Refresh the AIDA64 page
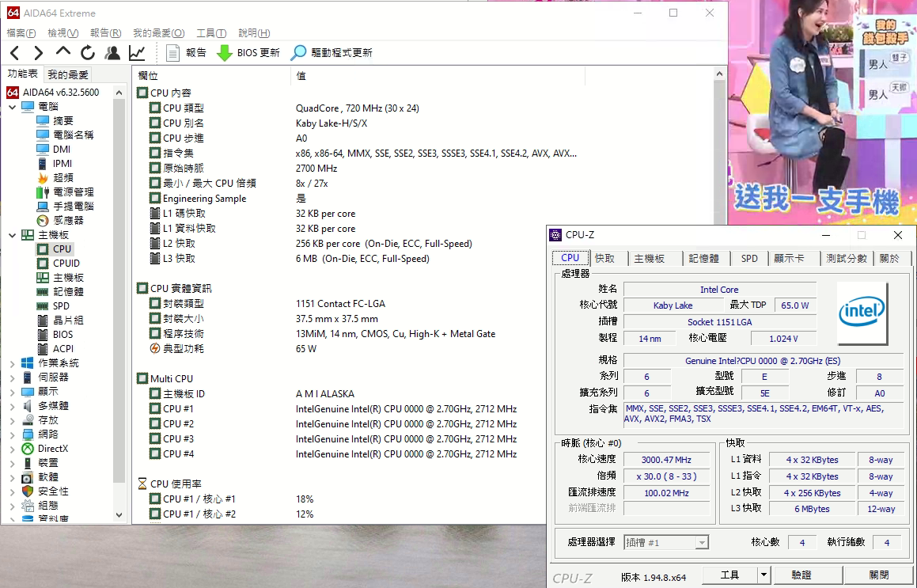This screenshot has height=588, width=917. point(88,53)
